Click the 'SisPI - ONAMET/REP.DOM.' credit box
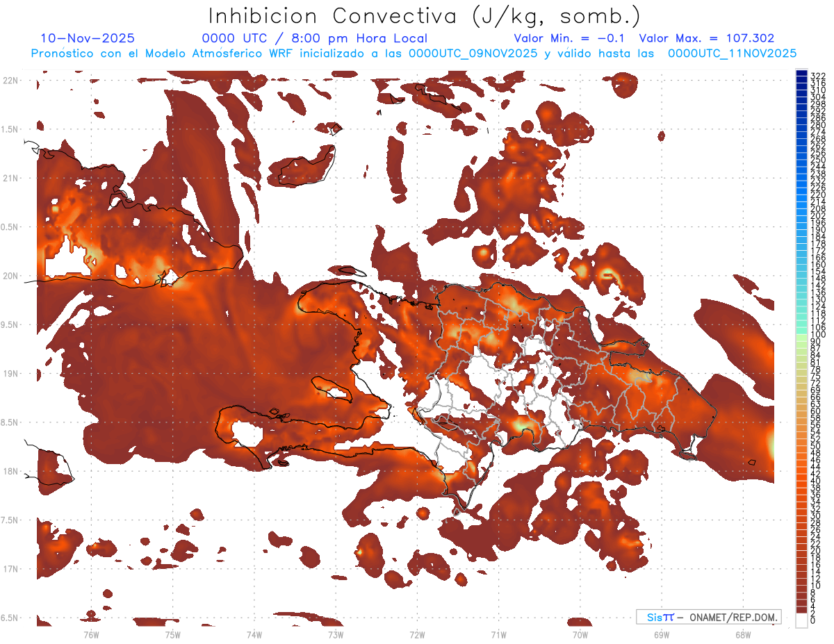Screen dimensions: 834x644 [x=709, y=617]
